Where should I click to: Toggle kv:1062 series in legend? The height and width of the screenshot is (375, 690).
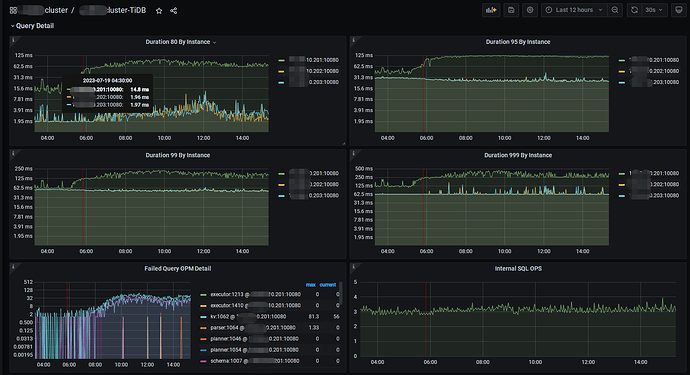248,316
